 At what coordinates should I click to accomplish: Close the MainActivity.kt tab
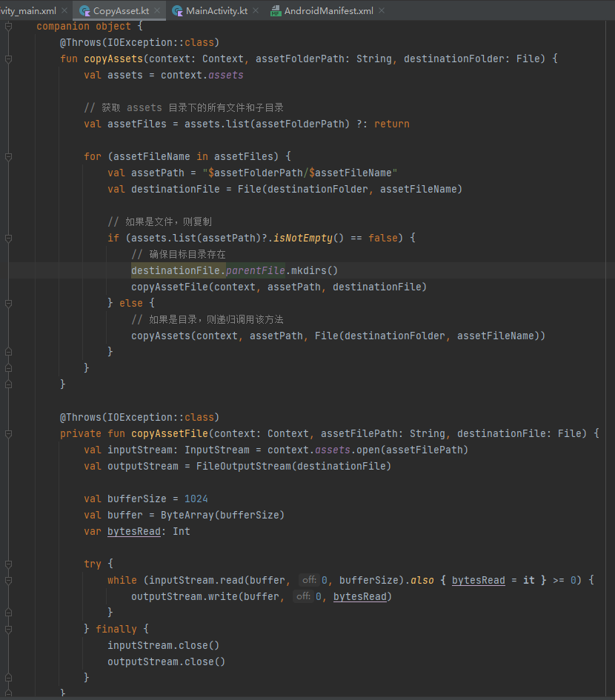tap(256, 10)
